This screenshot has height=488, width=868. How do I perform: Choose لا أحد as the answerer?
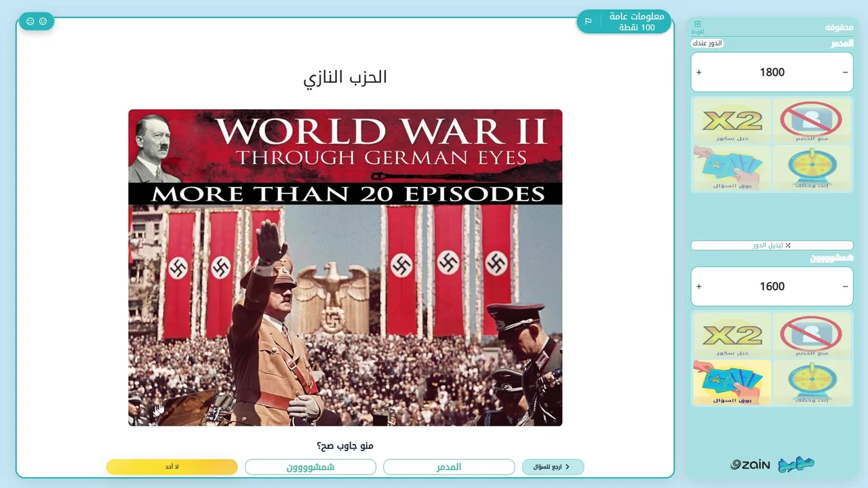[172, 467]
